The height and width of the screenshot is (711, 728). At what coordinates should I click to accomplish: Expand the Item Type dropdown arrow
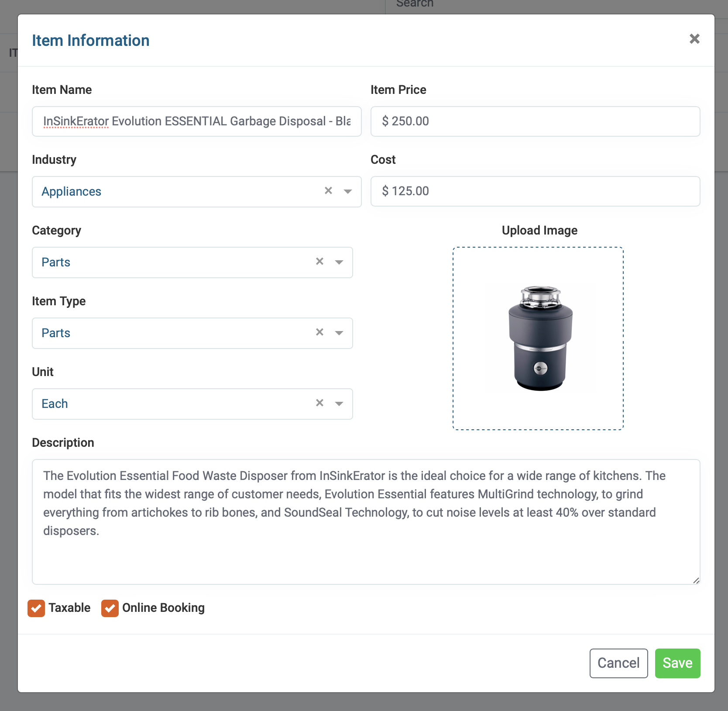point(339,333)
